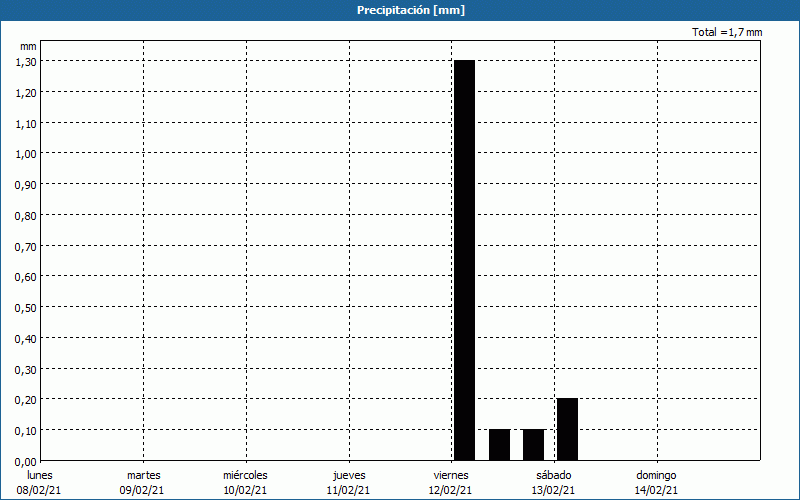
Task: Click the 0,70 y-axis value
Action: (26, 246)
